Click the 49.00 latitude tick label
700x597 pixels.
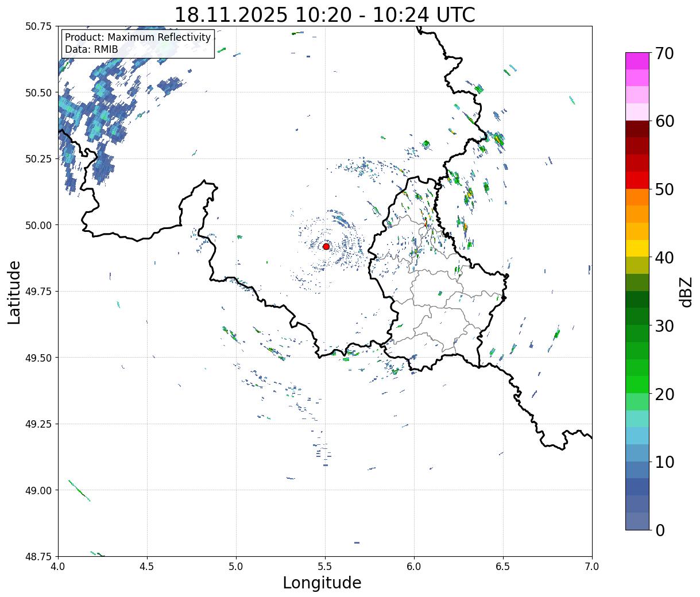[38, 490]
